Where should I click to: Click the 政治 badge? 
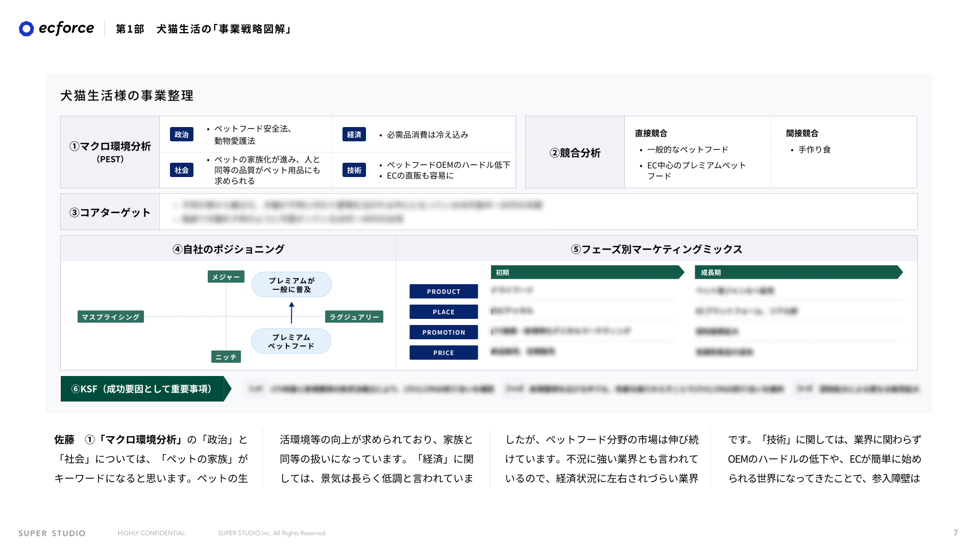[x=182, y=134]
